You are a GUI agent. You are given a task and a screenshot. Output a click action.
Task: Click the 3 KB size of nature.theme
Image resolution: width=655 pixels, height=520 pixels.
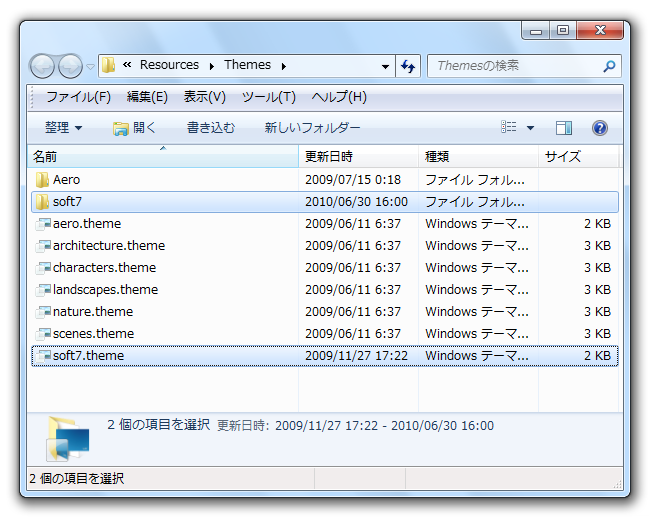pos(597,312)
